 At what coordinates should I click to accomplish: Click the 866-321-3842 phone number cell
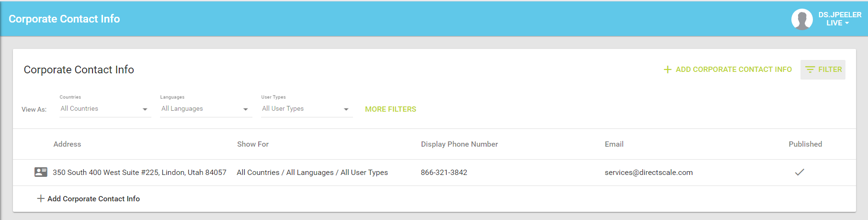pyautogui.click(x=444, y=173)
